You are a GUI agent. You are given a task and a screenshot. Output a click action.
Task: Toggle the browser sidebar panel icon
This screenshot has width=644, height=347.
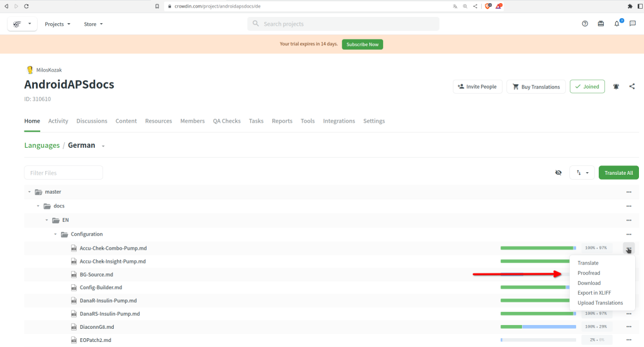coord(640,6)
